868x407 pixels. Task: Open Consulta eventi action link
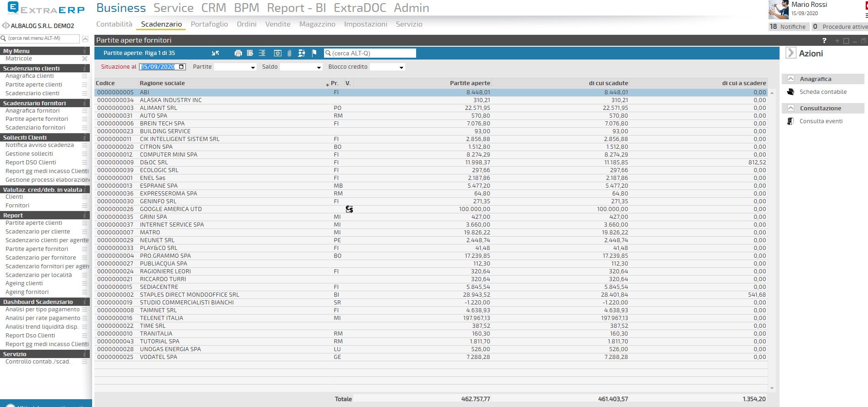click(x=821, y=121)
